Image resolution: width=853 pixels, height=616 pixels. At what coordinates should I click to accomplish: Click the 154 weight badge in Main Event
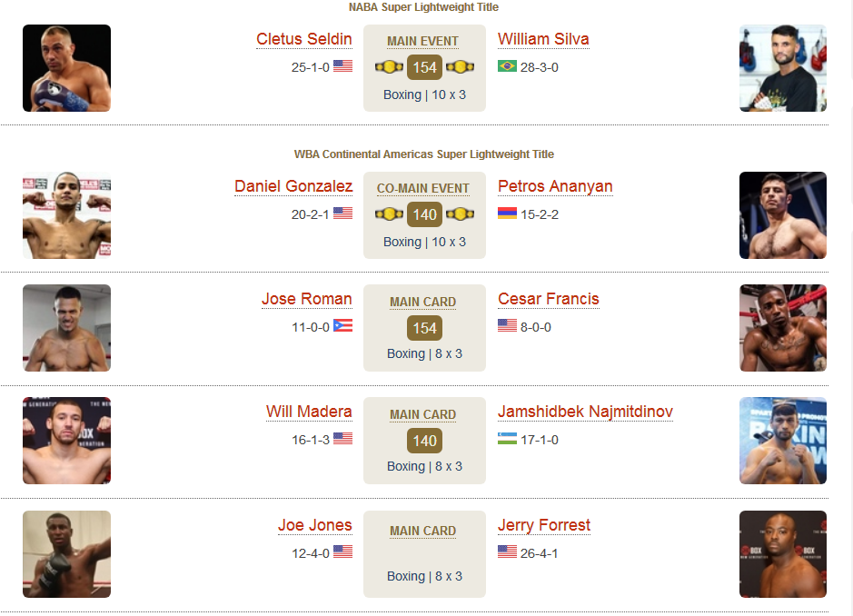coord(424,67)
